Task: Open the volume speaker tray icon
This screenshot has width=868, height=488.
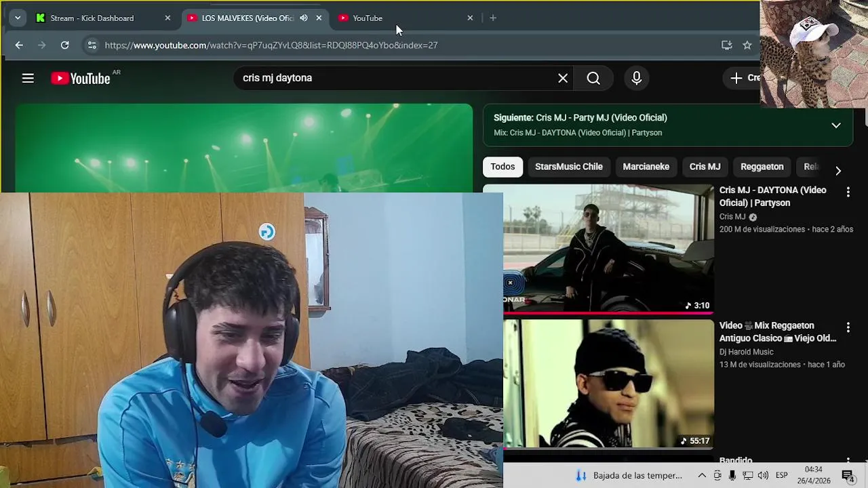Action: coord(763,476)
